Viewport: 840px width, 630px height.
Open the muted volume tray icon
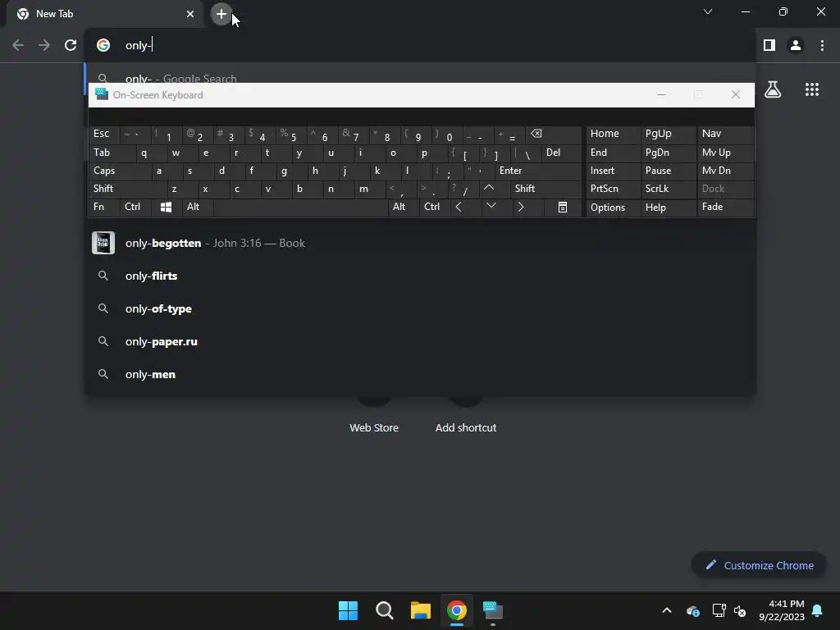coord(741,610)
